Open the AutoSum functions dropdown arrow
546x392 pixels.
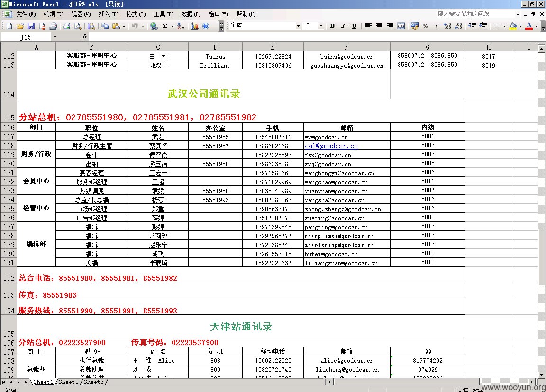click(173, 26)
